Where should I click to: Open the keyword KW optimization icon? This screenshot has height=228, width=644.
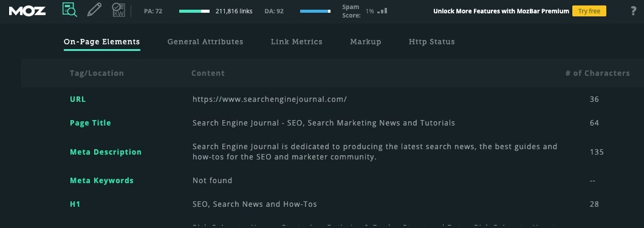click(118, 10)
